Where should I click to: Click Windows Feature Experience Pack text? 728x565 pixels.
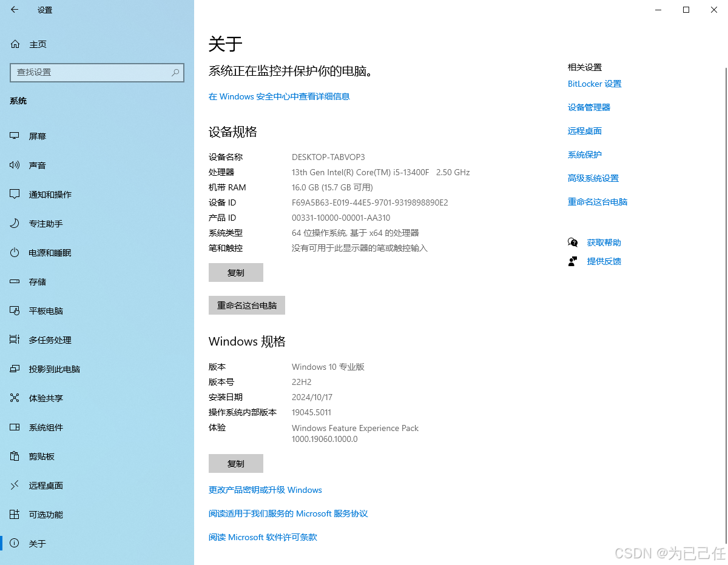coord(355,428)
